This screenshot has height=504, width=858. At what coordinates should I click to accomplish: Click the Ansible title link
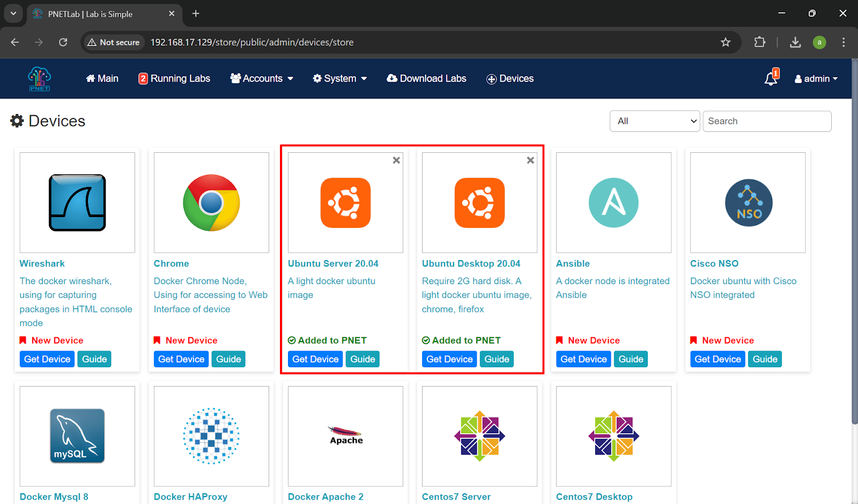(573, 264)
